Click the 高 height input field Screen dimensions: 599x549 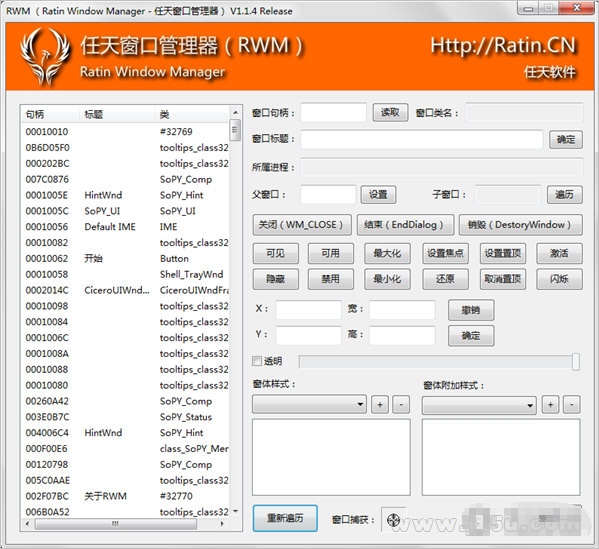[x=402, y=335]
